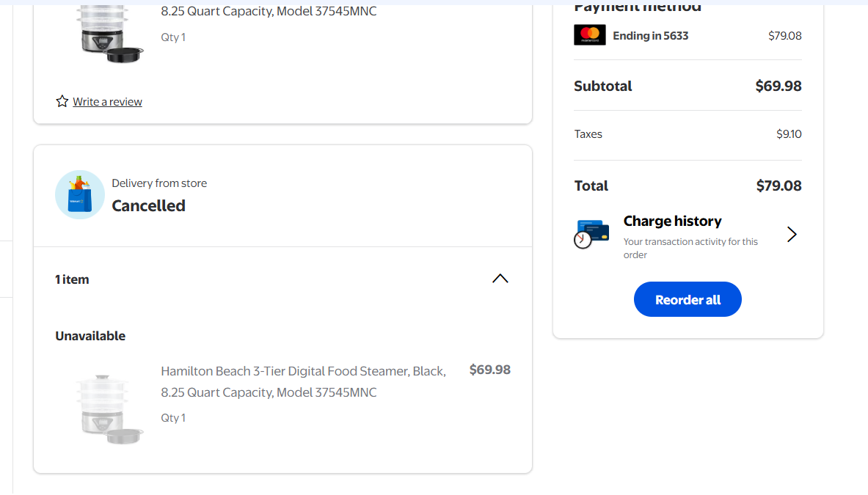
Task: Click the Reorder all button
Action: [x=688, y=299]
